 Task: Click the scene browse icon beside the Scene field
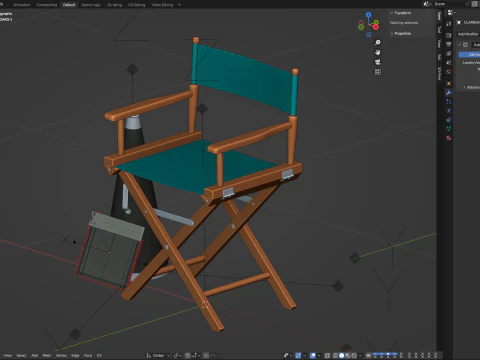tap(427, 4)
